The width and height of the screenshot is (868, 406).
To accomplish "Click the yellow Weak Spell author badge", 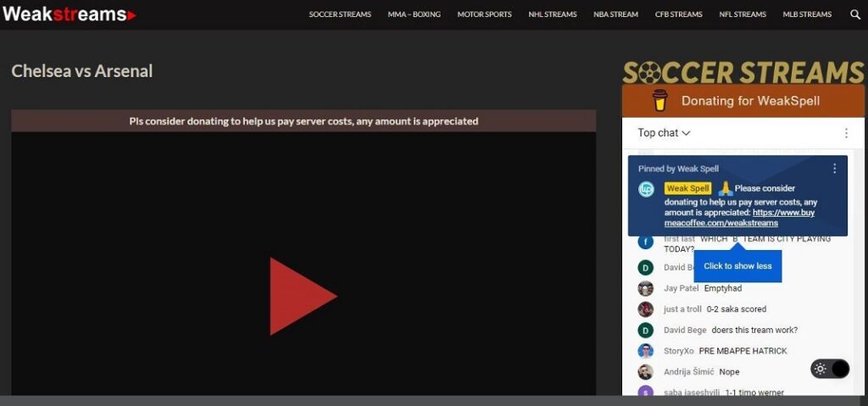I will tap(687, 188).
